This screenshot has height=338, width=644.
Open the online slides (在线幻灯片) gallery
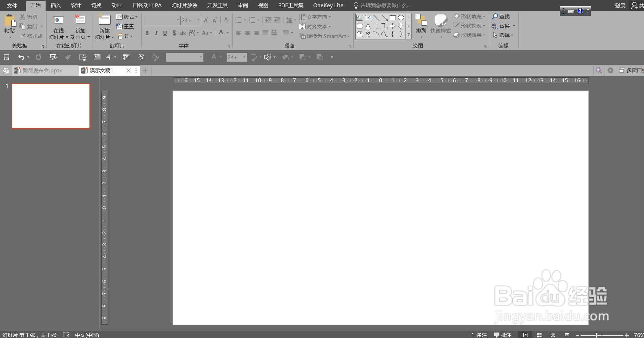coord(58,27)
